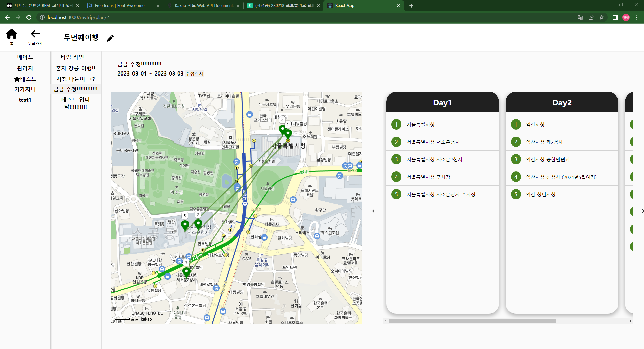
Task: Add a timeline with the plus icon
Action: click(x=88, y=57)
